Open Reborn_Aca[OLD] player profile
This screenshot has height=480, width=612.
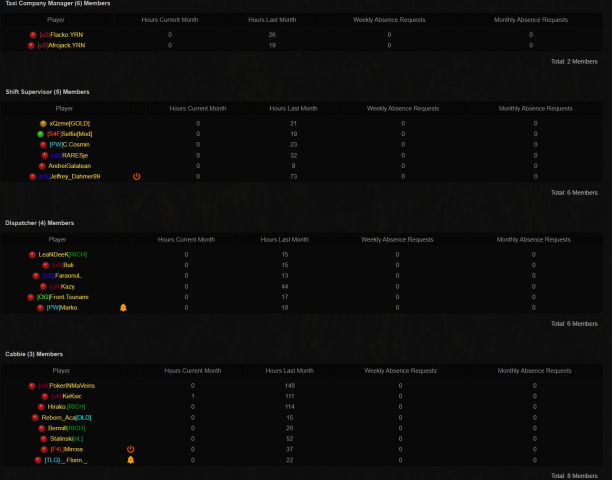pyautogui.click(x=69, y=417)
